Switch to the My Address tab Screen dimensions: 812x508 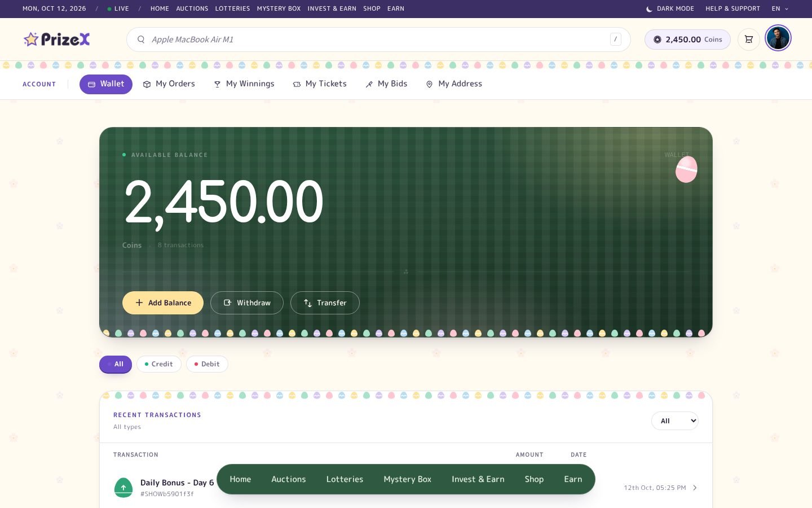(454, 84)
